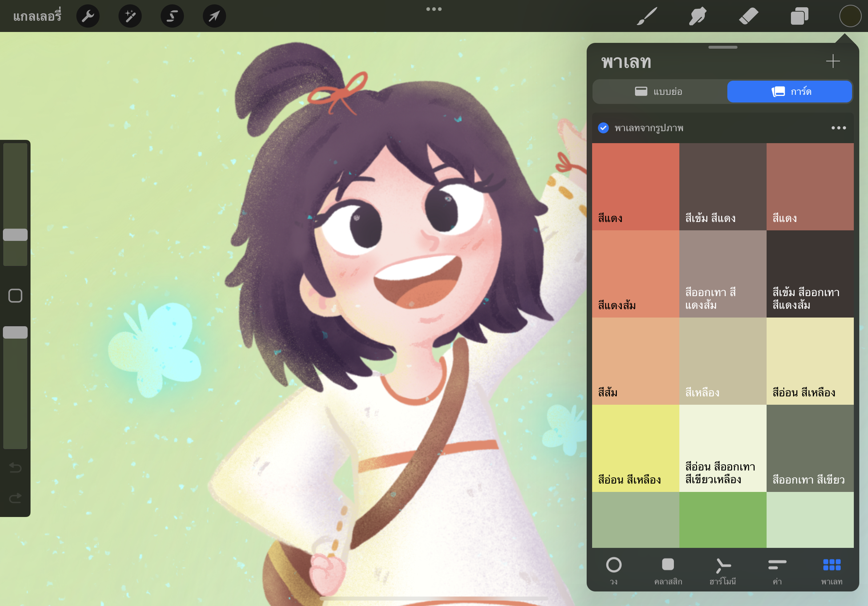The height and width of the screenshot is (606, 868).
Task: Select the Paint brush tool
Action: click(x=647, y=16)
